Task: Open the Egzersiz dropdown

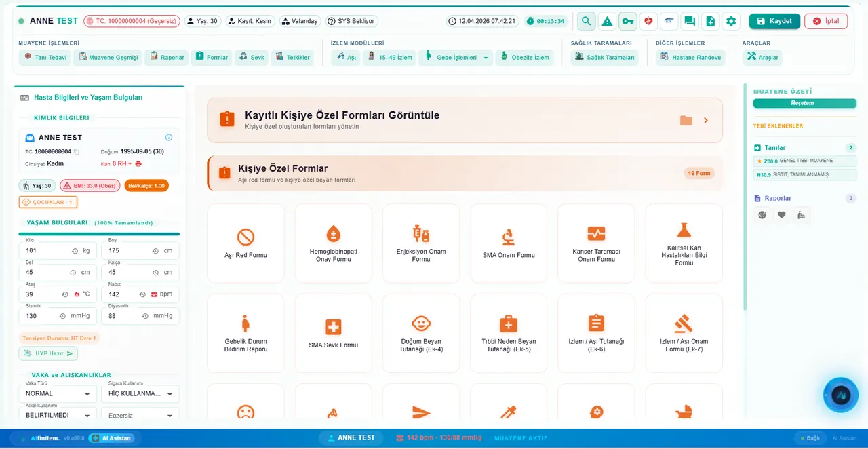Action: coord(141,415)
